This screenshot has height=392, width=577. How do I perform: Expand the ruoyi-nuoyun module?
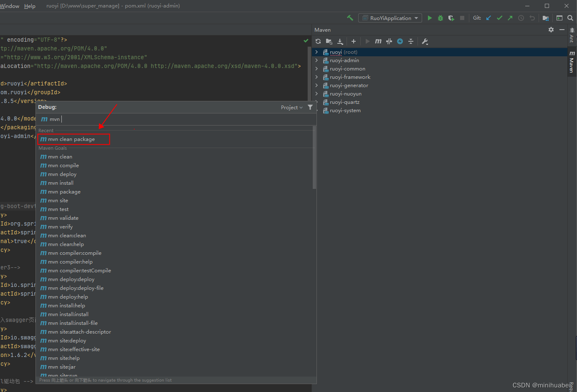316,94
